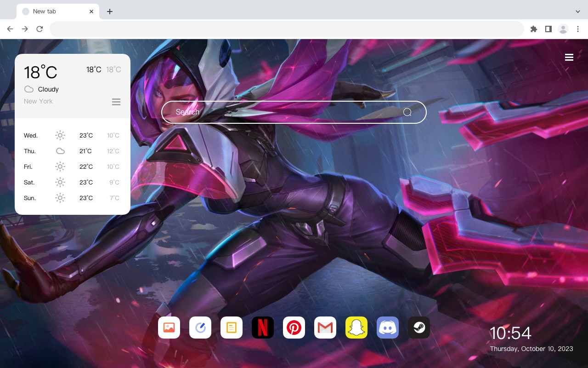Click the New York location label
This screenshot has width=588, height=368.
(38, 101)
